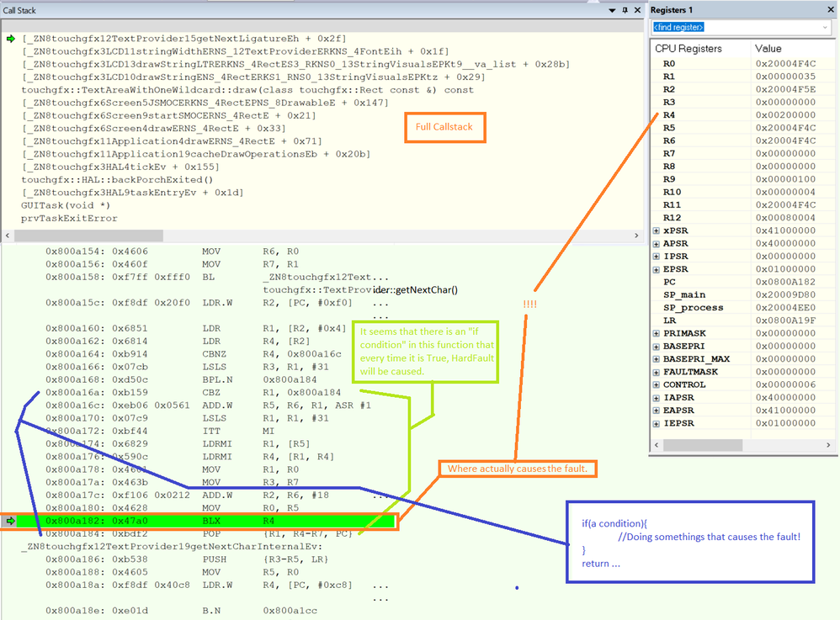Select the HAL4tickEv call stack frame
The width and height of the screenshot is (840, 620).
tap(120, 167)
